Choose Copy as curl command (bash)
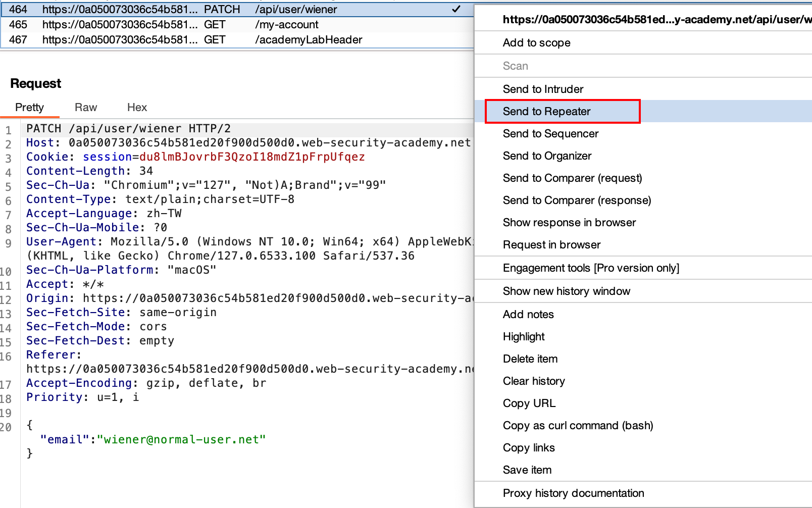 click(643, 425)
